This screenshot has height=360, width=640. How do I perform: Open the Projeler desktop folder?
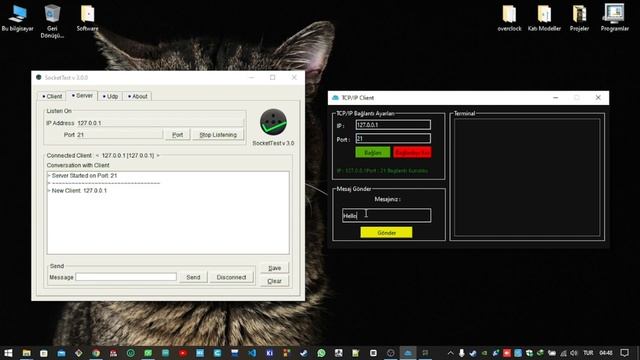579,18
